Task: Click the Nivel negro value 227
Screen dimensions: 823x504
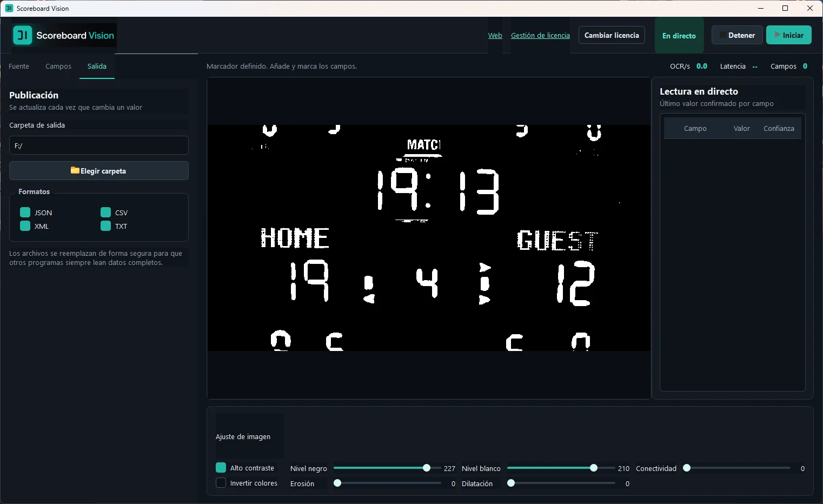Action: [449, 468]
